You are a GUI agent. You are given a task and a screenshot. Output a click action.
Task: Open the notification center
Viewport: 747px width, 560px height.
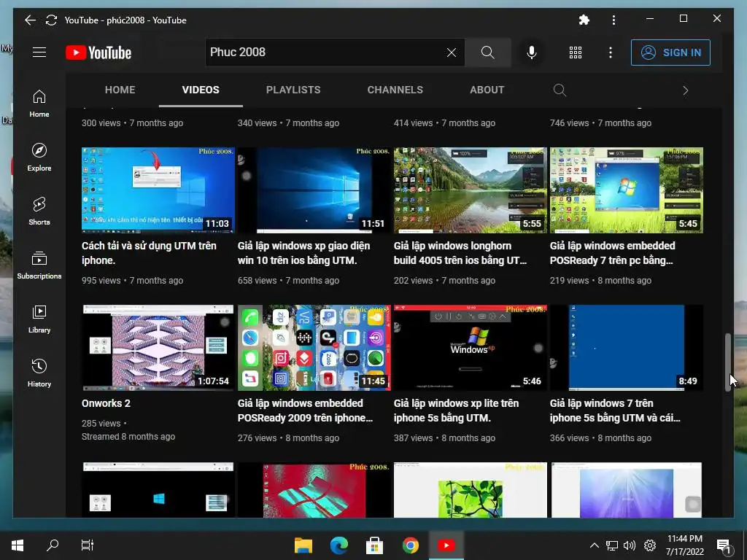pyautogui.click(x=724, y=546)
